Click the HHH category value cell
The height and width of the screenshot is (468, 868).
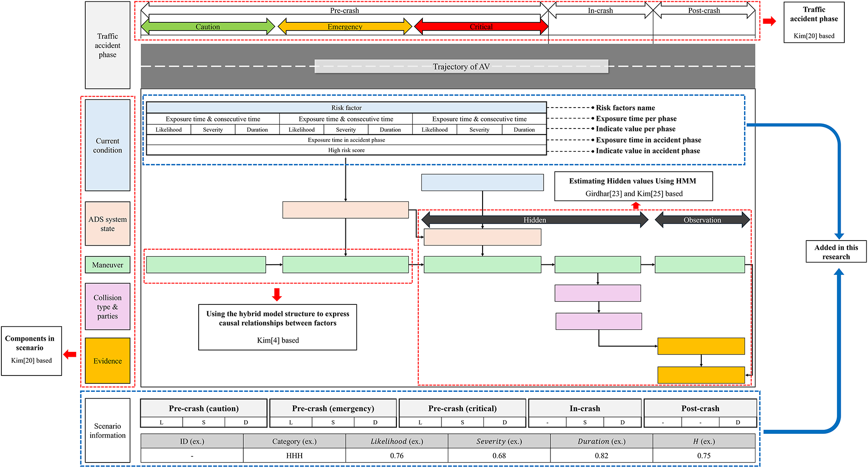[294, 456]
